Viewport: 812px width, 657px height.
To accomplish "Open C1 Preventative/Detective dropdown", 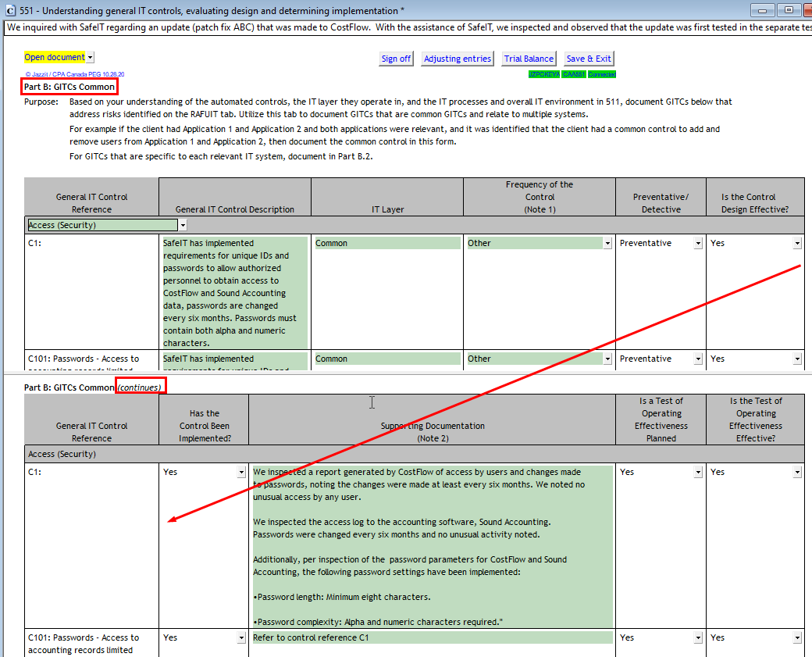I will pyautogui.click(x=698, y=244).
